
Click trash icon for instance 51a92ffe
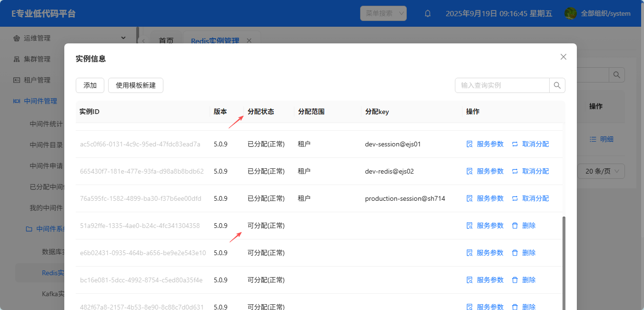pyautogui.click(x=515, y=226)
